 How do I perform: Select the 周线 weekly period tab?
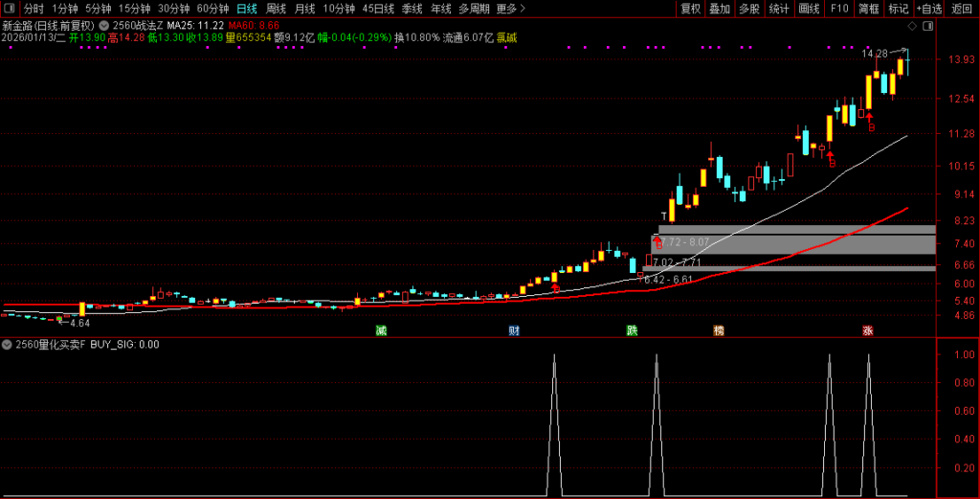pos(276,9)
